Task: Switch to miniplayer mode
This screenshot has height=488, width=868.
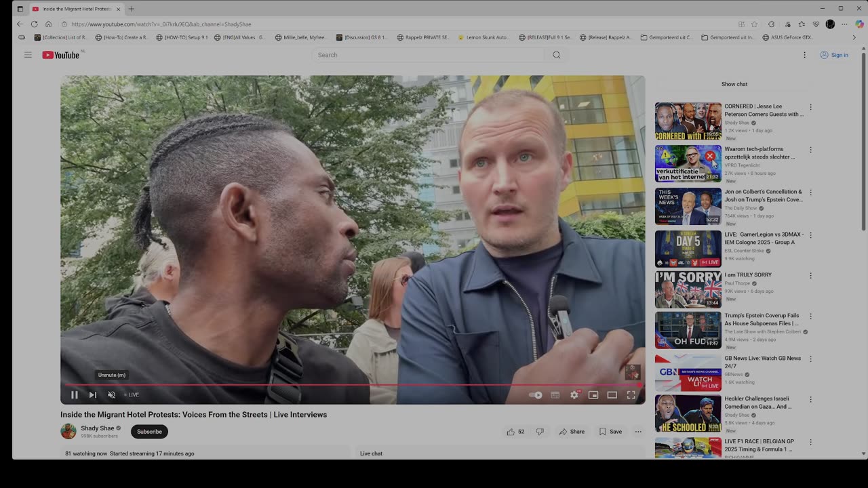Action: pos(593,395)
